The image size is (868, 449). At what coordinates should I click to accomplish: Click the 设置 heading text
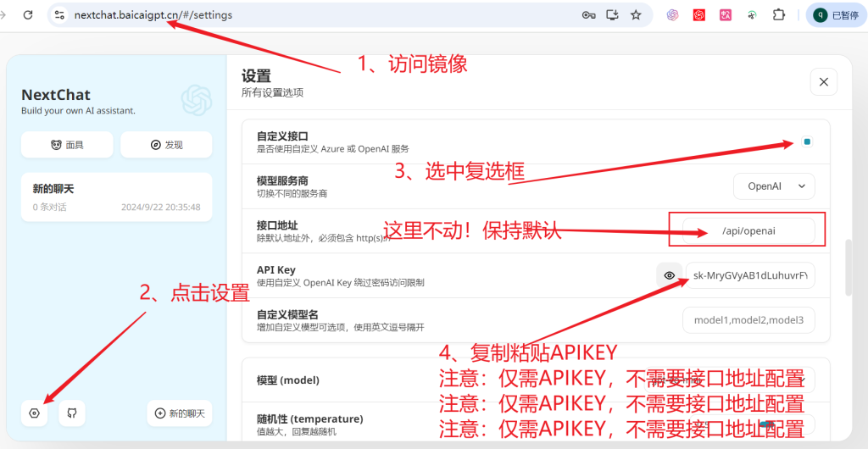tap(256, 76)
